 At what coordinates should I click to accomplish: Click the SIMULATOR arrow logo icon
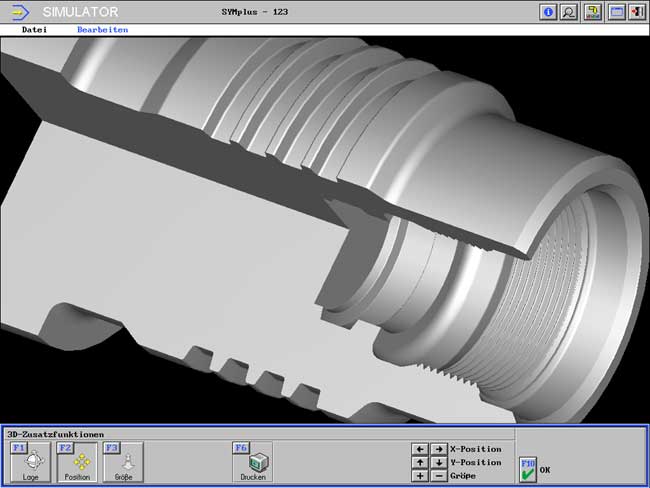[x=20, y=12]
